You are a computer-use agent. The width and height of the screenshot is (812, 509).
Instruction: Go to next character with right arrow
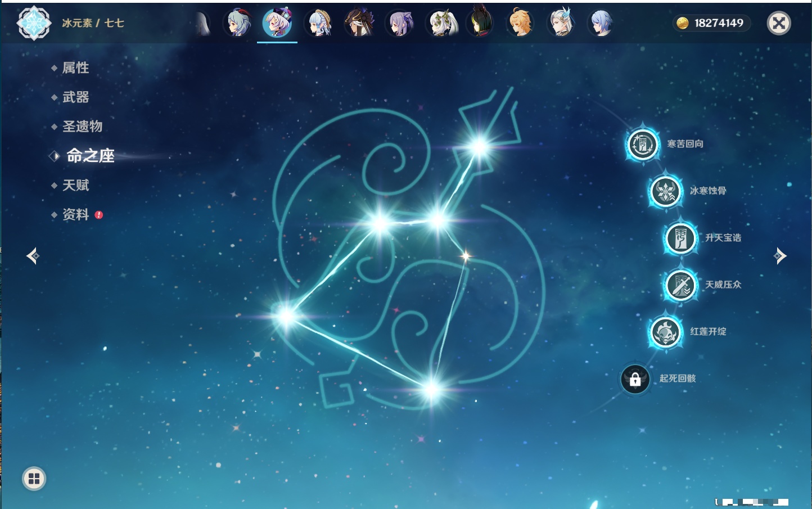tap(780, 256)
